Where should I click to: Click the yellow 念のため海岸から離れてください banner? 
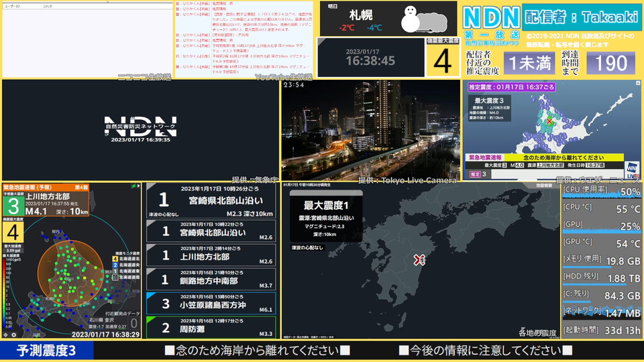pos(563,158)
